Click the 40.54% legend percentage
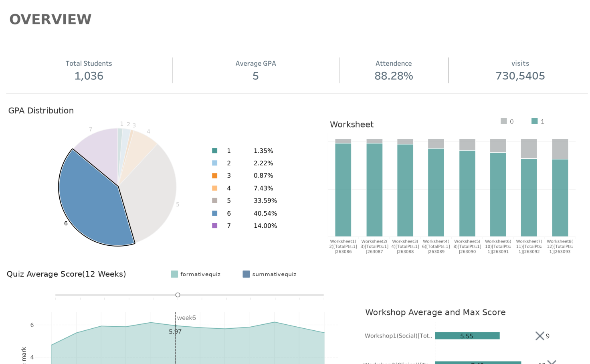The width and height of the screenshot is (590, 364). [265, 213]
